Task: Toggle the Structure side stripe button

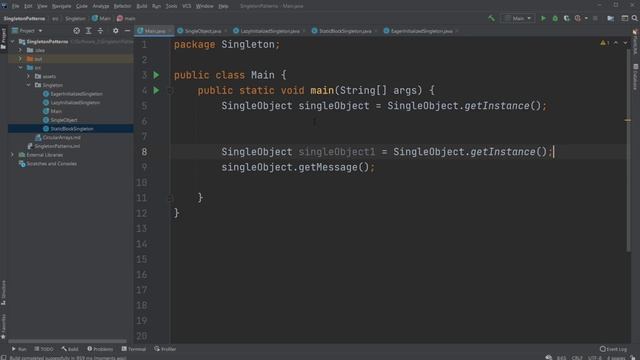Action: click(x=4, y=292)
